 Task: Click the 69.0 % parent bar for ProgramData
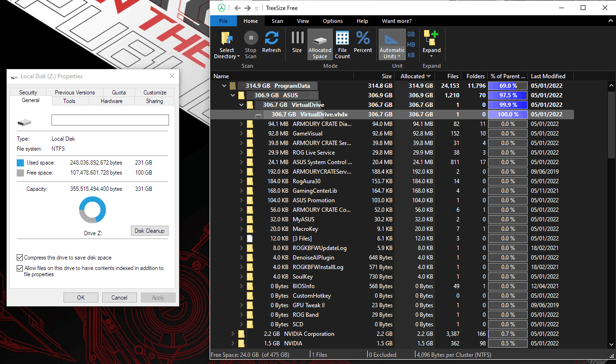point(508,86)
